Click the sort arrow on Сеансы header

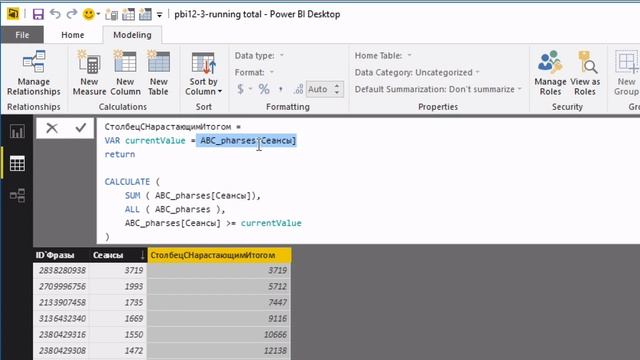[142, 256]
